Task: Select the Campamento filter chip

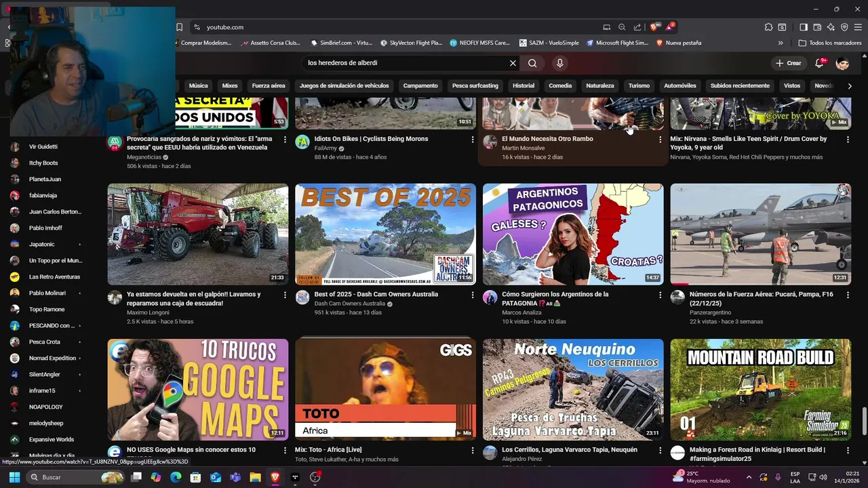Action: [420, 86]
